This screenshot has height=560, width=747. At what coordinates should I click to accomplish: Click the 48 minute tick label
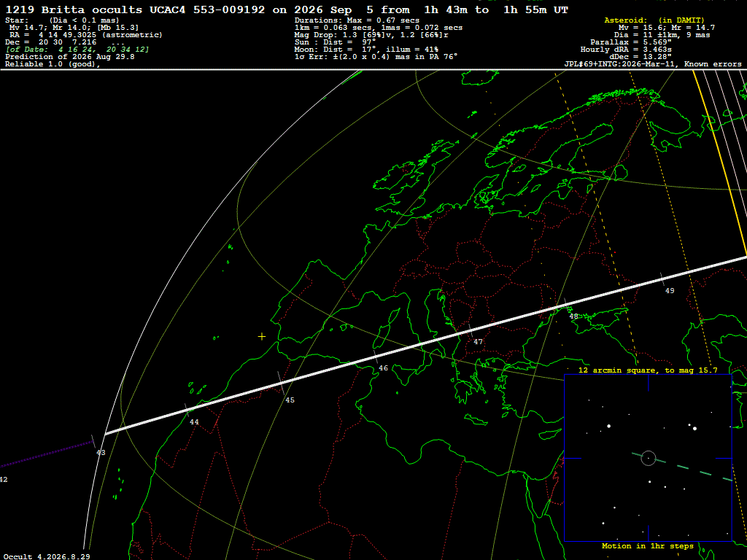(x=573, y=316)
